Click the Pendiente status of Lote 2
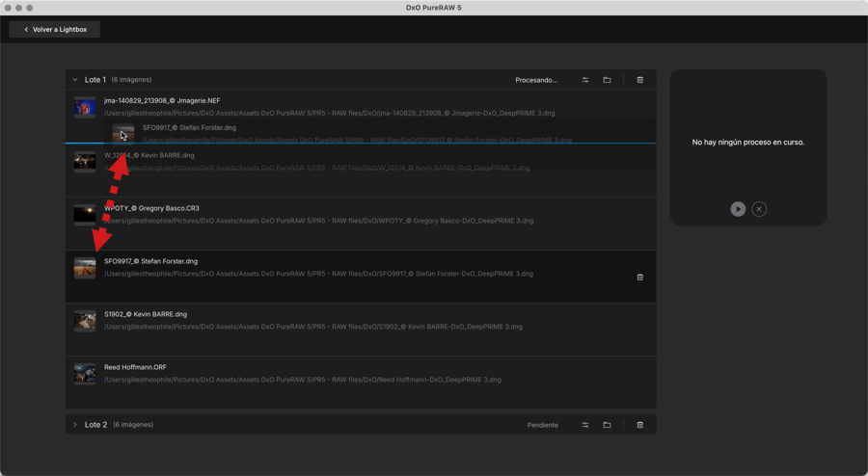 click(542, 425)
